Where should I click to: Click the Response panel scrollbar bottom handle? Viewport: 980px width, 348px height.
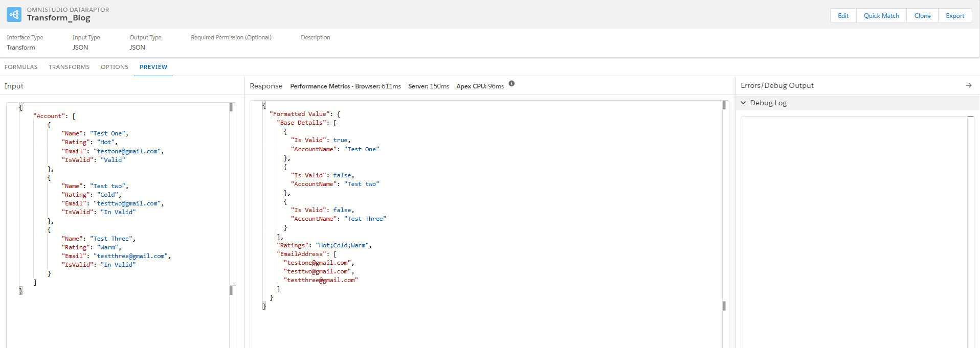tap(724, 306)
